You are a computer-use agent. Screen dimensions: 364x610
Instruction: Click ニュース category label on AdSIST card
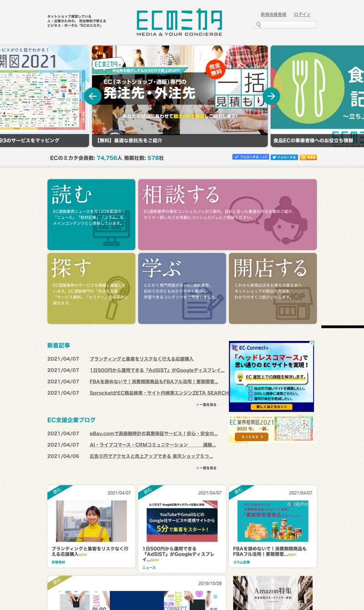pyautogui.click(x=149, y=568)
